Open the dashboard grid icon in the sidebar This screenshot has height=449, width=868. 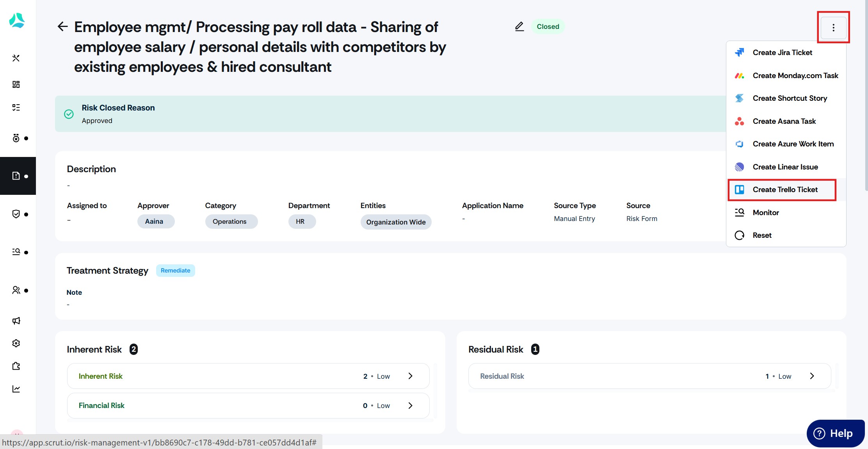pos(16,84)
